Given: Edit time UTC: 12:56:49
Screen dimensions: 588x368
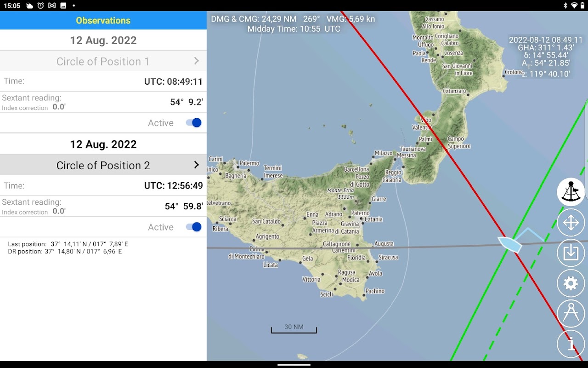Looking at the screenshot, I should coord(173,185).
